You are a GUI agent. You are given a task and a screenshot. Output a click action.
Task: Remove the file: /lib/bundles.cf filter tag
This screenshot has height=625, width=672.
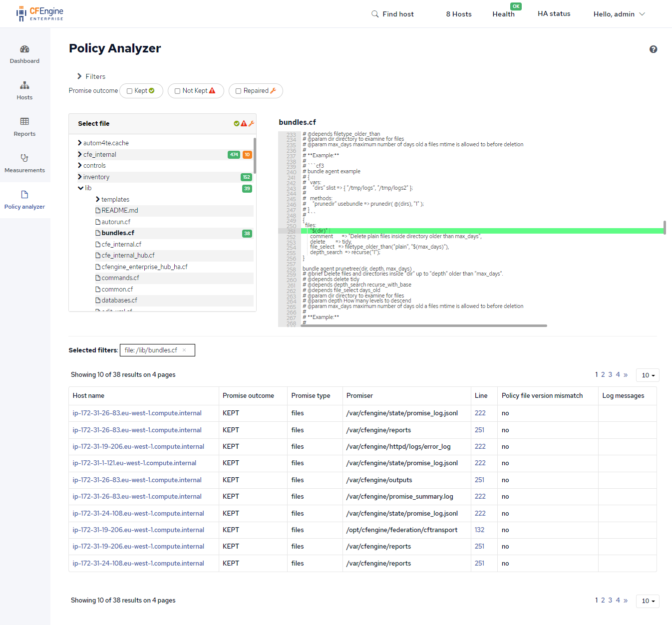(184, 350)
